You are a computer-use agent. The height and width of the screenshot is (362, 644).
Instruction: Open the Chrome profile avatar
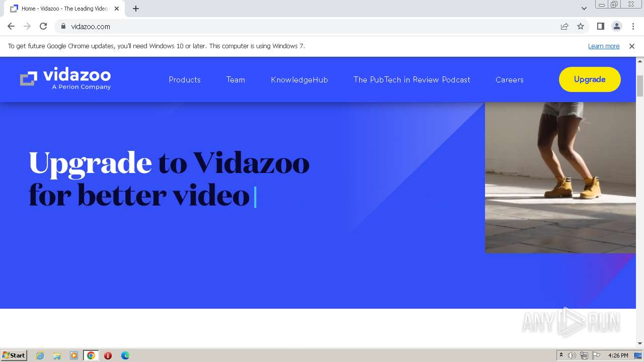click(x=616, y=26)
